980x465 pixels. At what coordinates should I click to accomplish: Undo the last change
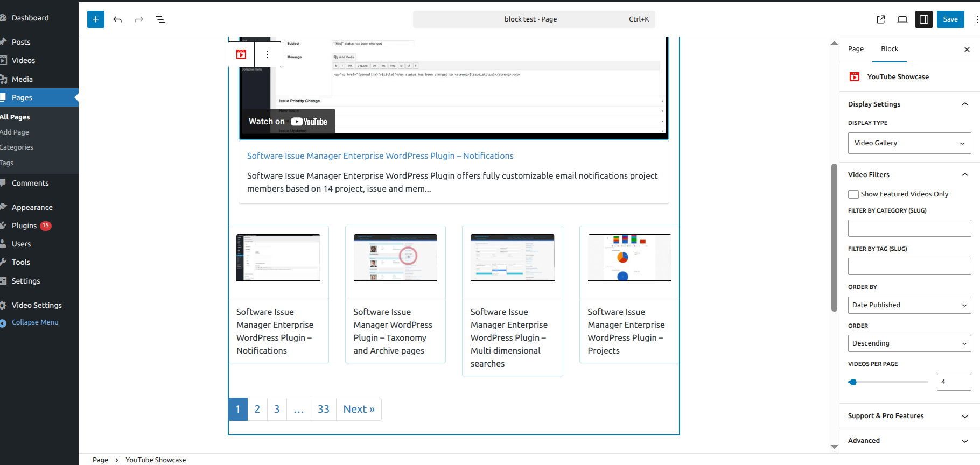click(x=117, y=19)
